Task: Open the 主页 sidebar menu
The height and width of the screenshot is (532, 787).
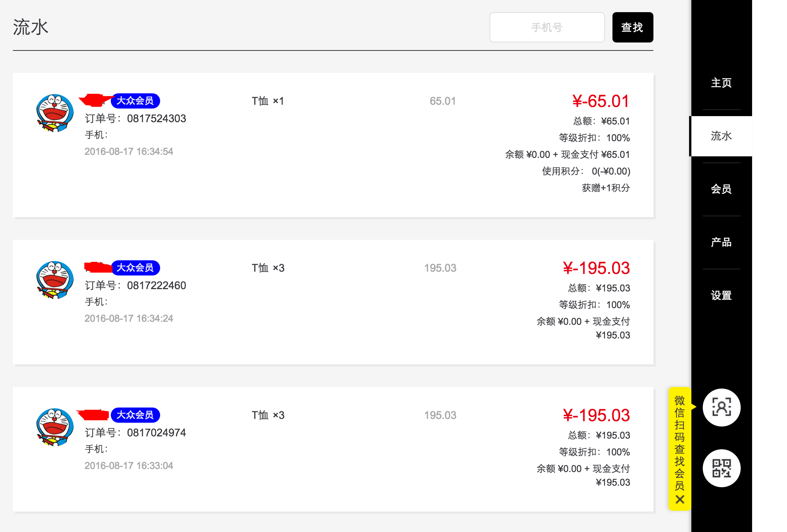Action: tap(721, 83)
